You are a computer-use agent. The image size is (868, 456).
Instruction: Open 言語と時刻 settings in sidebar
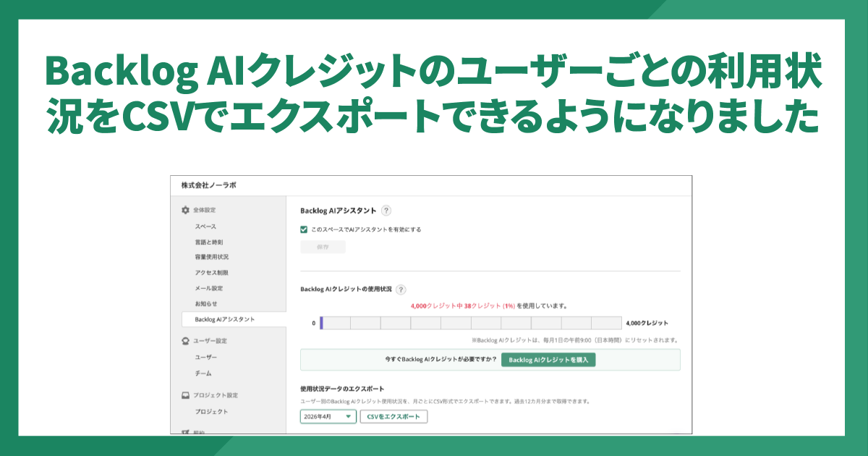point(208,242)
